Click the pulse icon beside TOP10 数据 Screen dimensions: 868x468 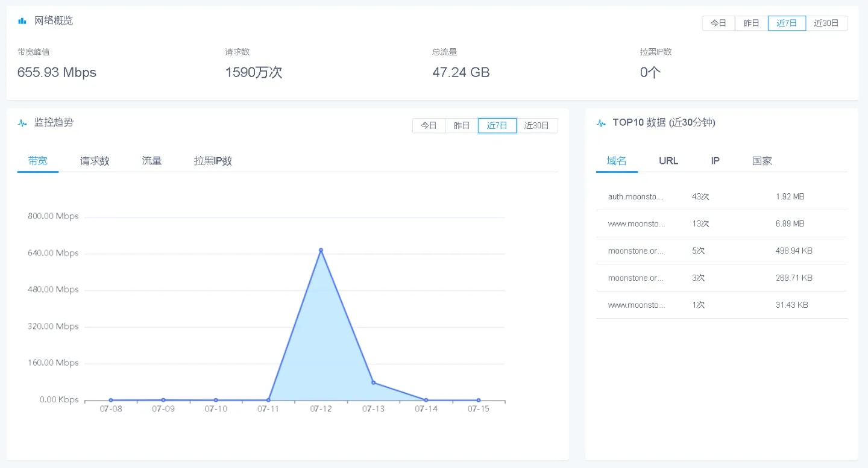(601, 123)
